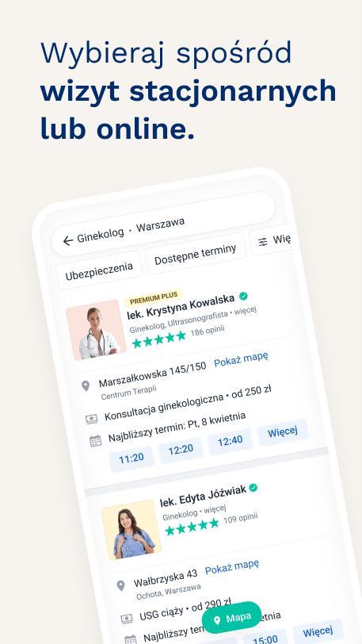Open Pokaż mapę link for Marszałkowska address

(242, 359)
